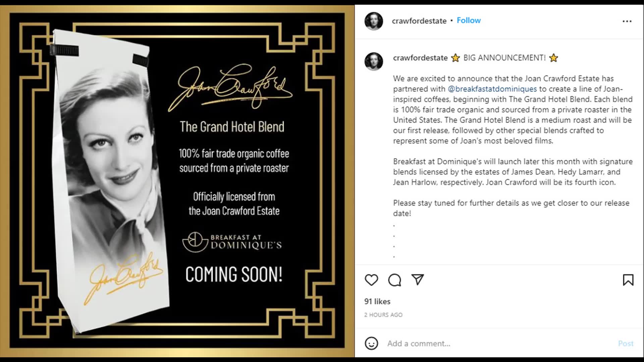The width and height of the screenshot is (644, 362).
Task: Open comments via speech bubble icon
Action: point(394,280)
